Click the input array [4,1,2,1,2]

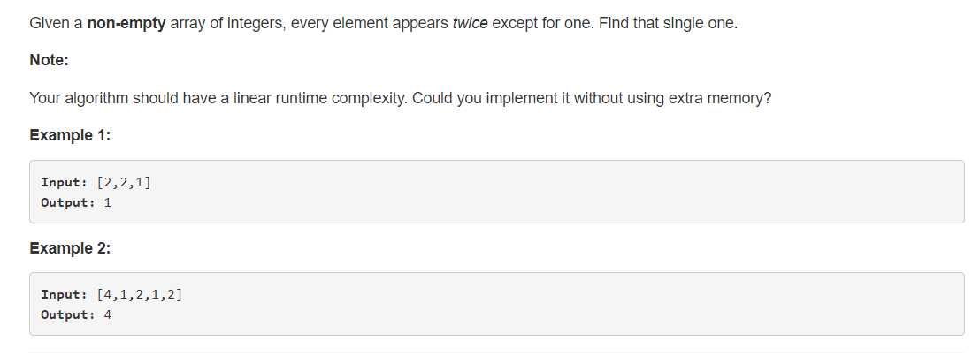pyautogui.click(x=144, y=294)
